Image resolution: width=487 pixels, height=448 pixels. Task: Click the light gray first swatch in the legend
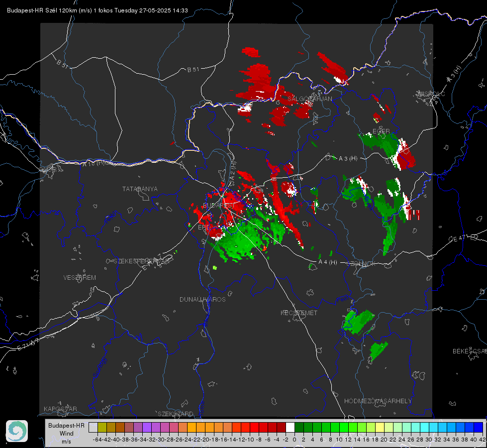(93, 427)
